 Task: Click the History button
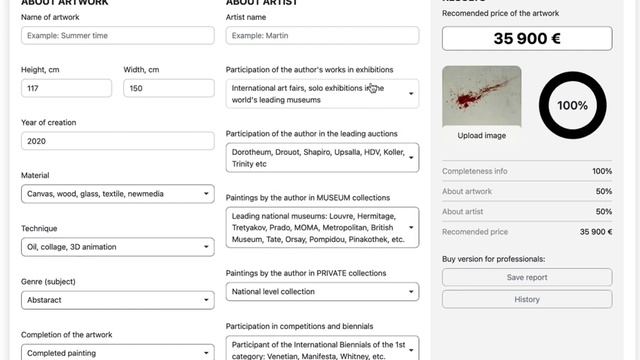527,299
